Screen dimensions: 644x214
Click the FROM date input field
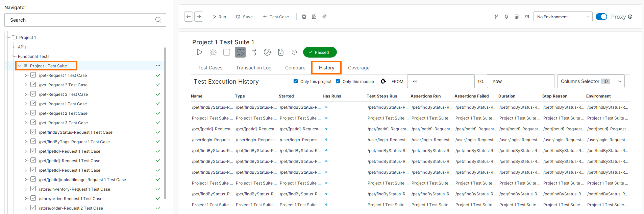[x=441, y=81]
